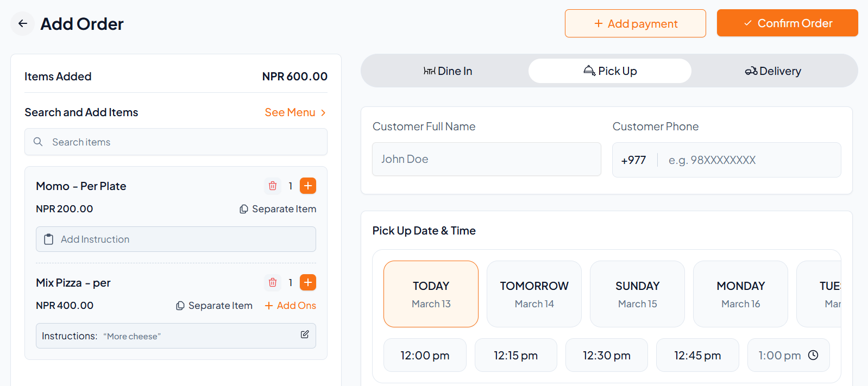
Task: Switch to Dine In tab
Action: tap(448, 71)
